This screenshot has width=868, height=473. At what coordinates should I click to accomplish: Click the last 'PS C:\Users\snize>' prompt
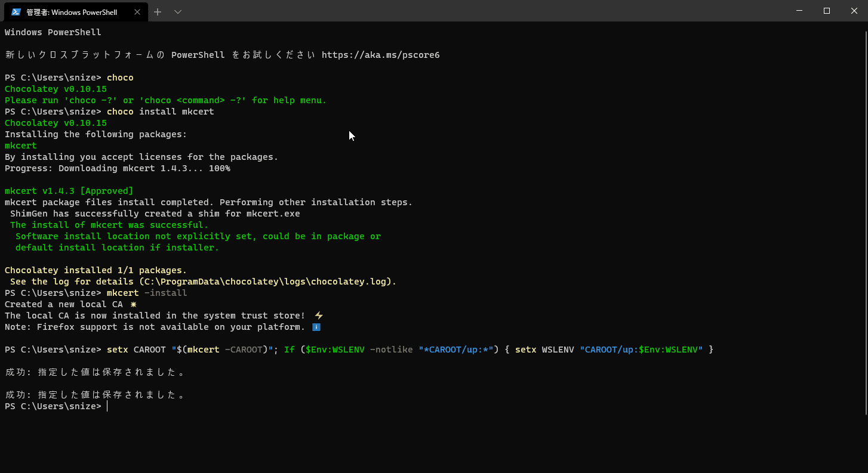tap(53, 406)
